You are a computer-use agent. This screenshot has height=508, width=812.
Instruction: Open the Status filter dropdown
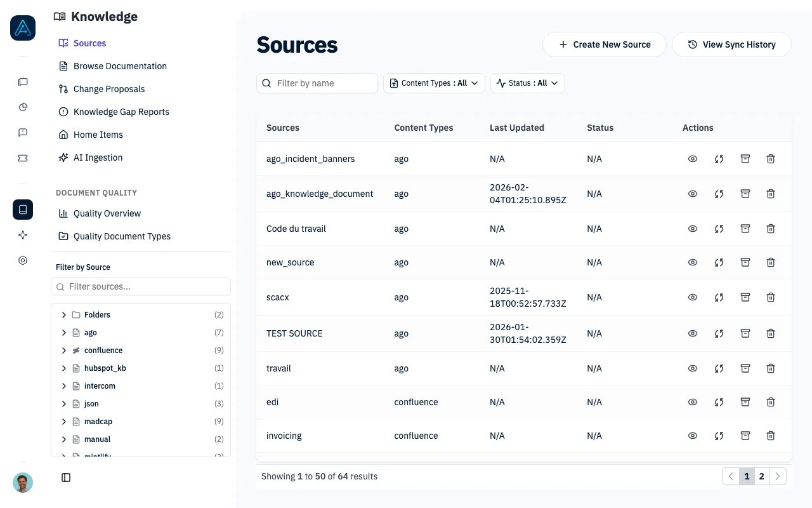[x=528, y=83]
